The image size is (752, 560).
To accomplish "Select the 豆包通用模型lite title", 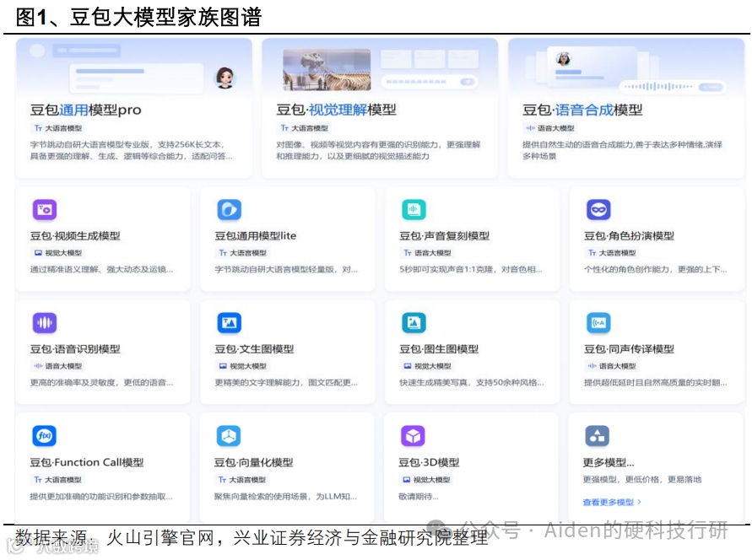I will (256, 235).
